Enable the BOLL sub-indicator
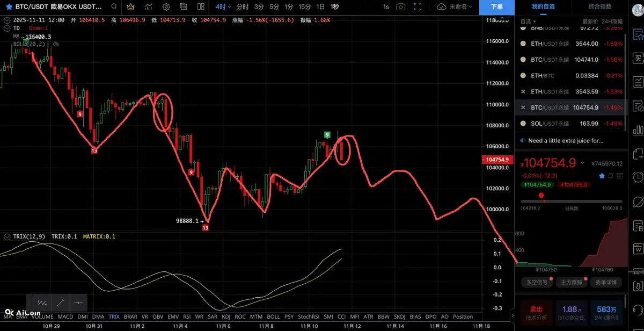This screenshot has height=331, width=644. coord(273,317)
